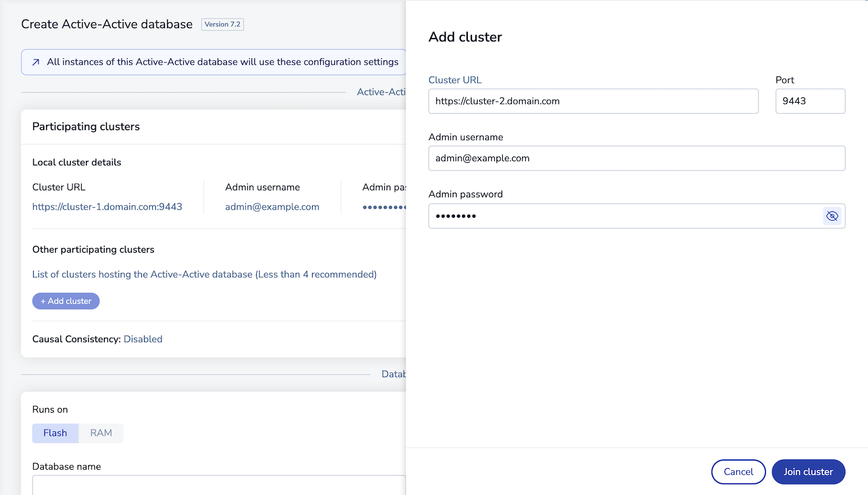Click the Causal Consistency Disabled value

(143, 339)
